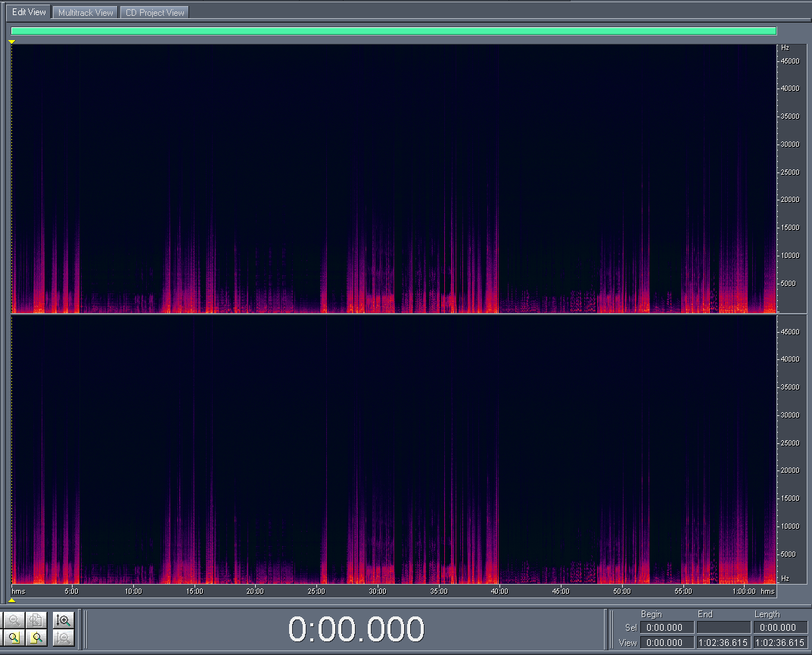Click the Sel Begin time field
Screen dimensions: 812x655
click(667, 627)
